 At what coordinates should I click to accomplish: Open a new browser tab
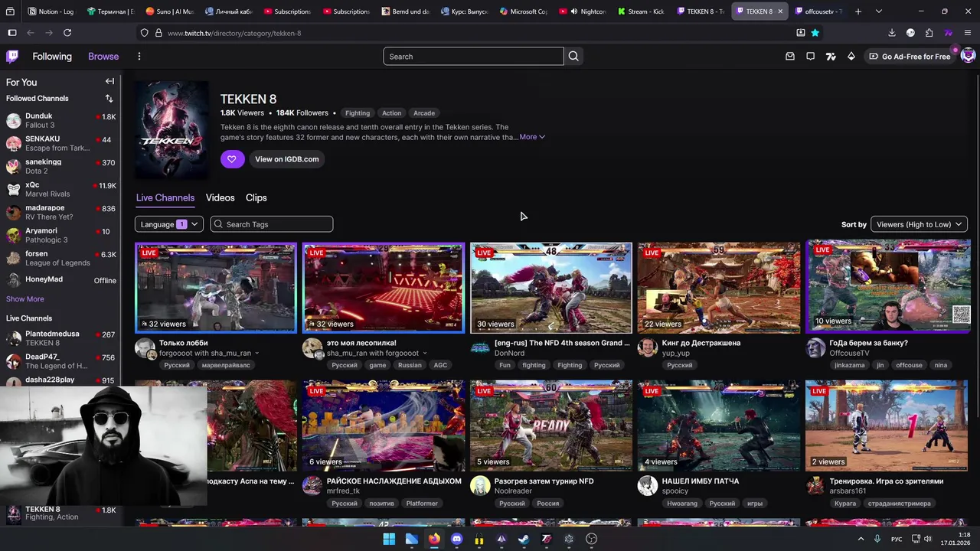(x=858, y=11)
